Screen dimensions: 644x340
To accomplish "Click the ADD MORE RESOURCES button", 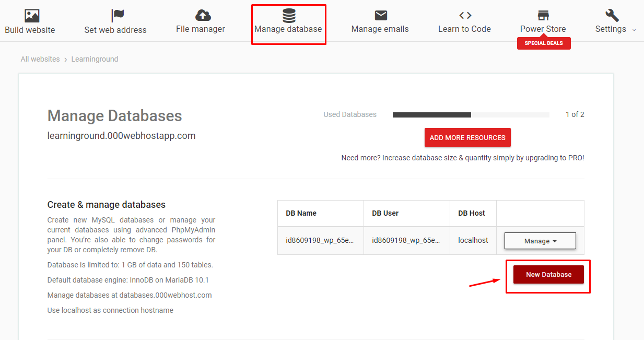I will click(x=467, y=138).
